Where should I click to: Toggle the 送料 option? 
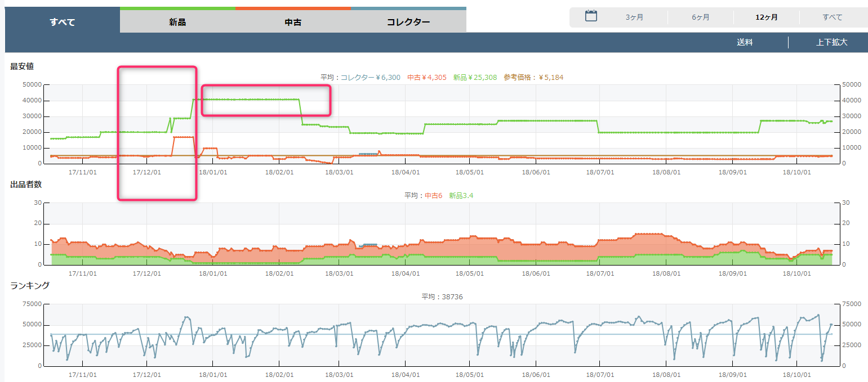point(745,42)
